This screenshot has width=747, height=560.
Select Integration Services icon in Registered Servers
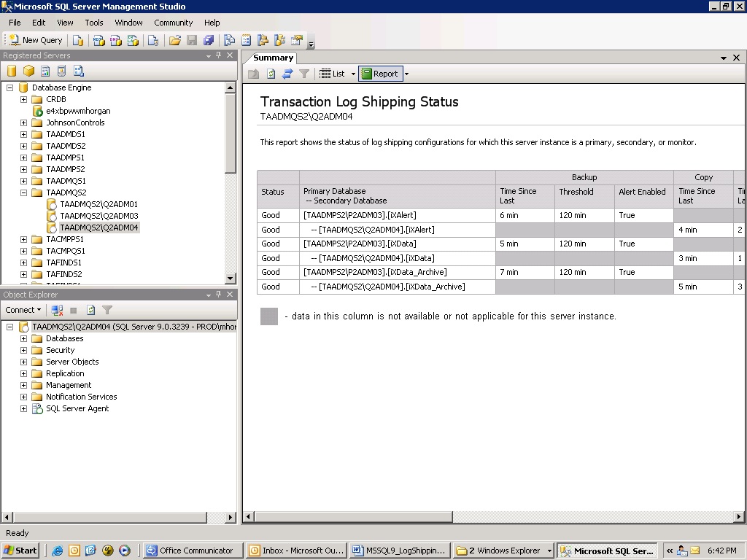[79, 71]
